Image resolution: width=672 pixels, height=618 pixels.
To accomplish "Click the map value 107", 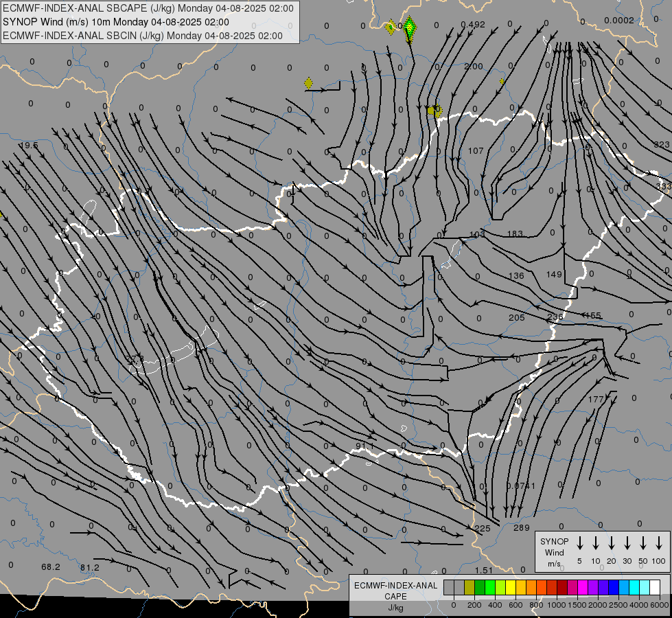I will click(476, 151).
